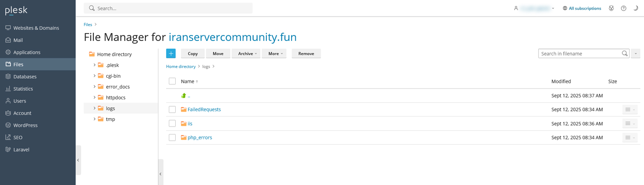Screen dimensions: 644x185
Task: Open Databases in the sidebar
Action: (25, 76)
